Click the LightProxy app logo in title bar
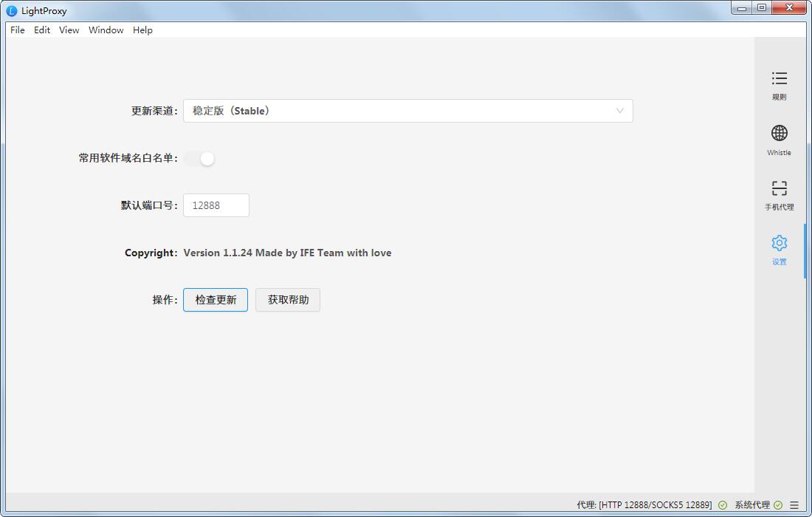Image resolution: width=812 pixels, height=517 pixels. pos(11,11)
